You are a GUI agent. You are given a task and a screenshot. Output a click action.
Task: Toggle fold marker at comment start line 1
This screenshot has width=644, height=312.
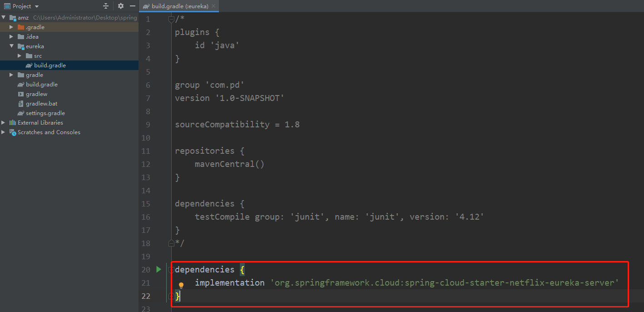click(x=171, y=19)
